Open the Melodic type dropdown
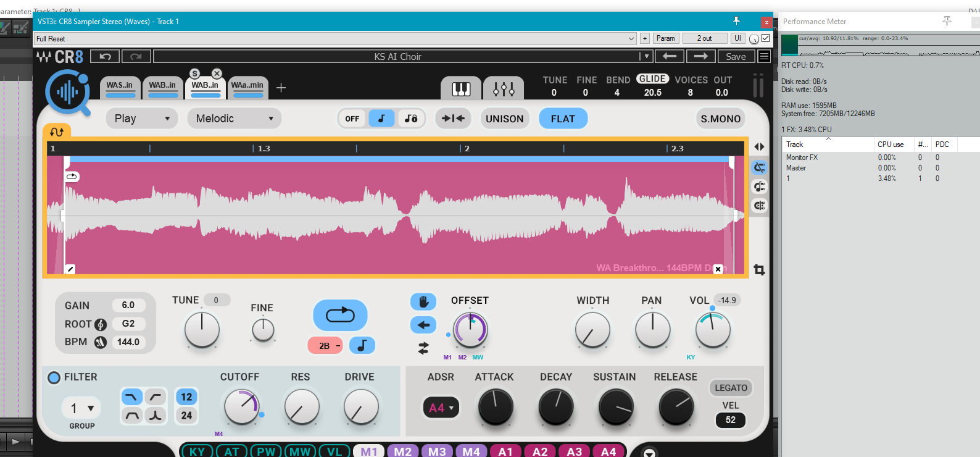Image resolution: width=980 pixels, height=457 pixels. [235, 119]
